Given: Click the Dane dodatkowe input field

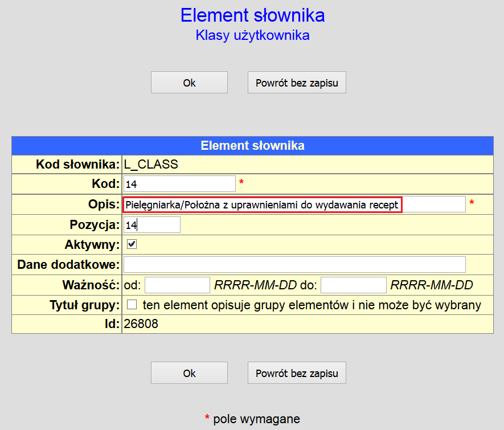Looking at the screenshot, I should point(294,264).
